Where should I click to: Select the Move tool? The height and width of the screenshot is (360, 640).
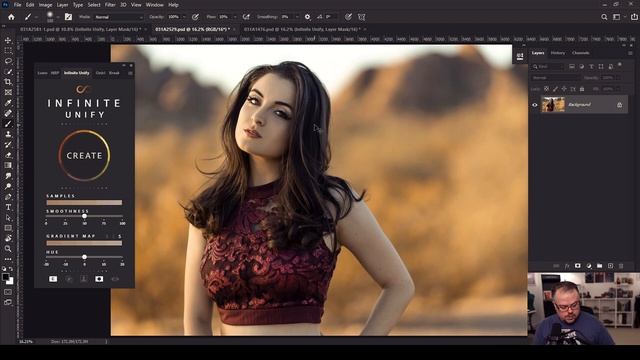pyautogui.click(x=8, y=40)
